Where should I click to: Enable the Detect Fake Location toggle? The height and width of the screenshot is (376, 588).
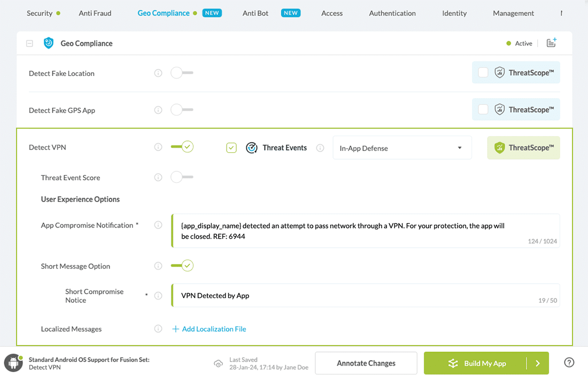click(182, 73)
